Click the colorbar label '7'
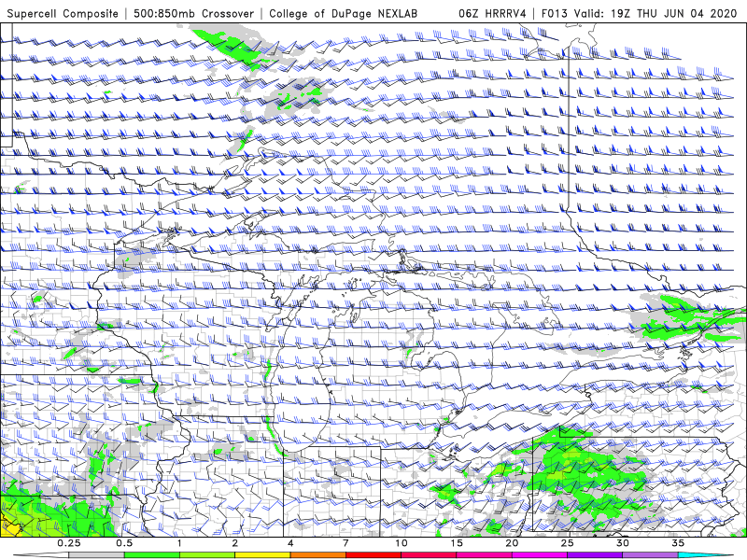Viewport: 747px width, 560px height. coord(345,543)
